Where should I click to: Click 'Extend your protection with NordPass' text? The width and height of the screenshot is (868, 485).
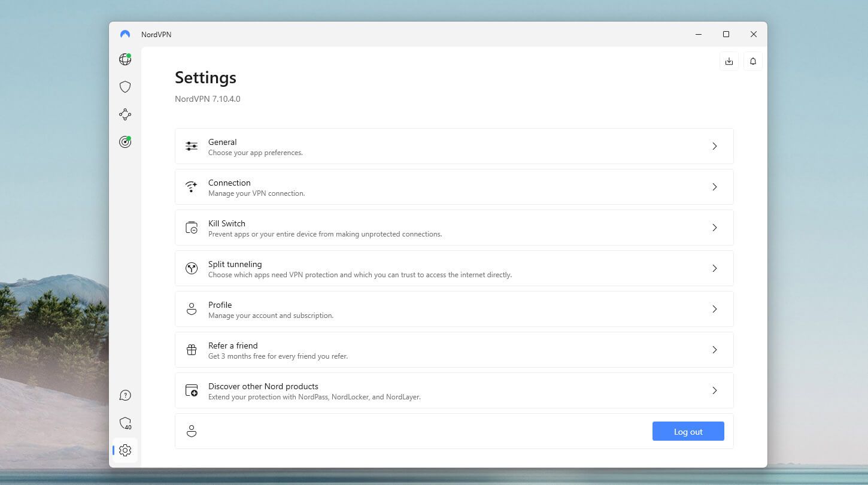tap(314, 397)
